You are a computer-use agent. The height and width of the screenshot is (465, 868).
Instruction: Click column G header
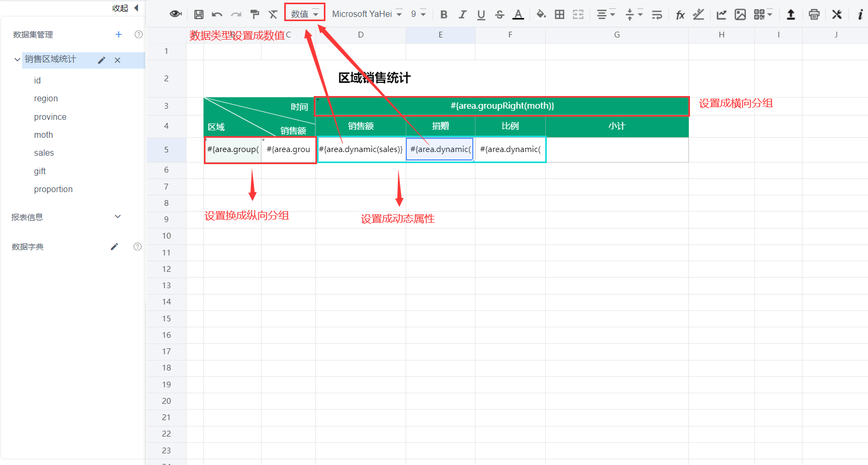617,35
